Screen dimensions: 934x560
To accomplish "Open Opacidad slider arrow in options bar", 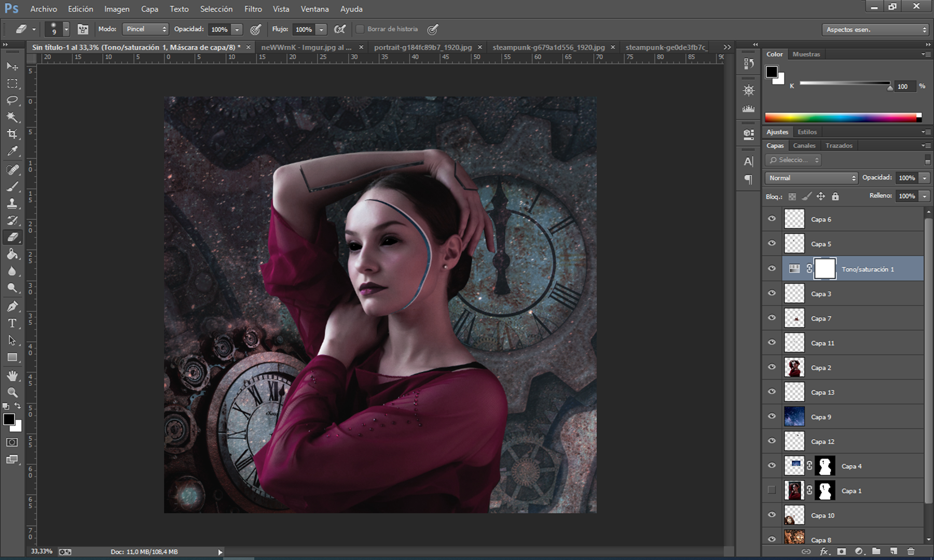I will point(237,30).
